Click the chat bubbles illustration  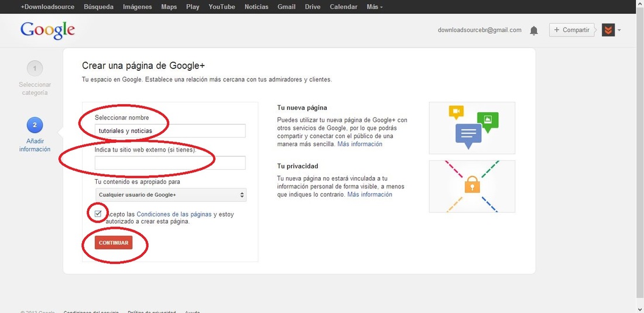[x=472, y=128]
